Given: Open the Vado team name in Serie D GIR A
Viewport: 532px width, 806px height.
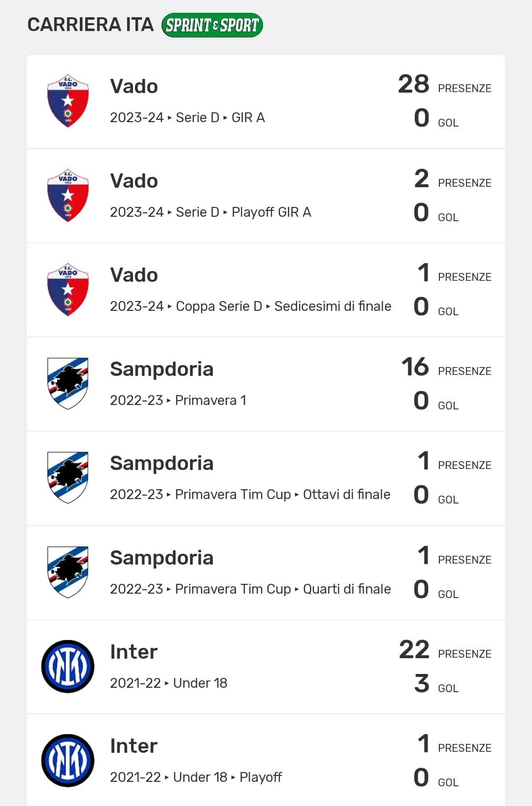Looking at the screenshot, I should coord(134,87).
